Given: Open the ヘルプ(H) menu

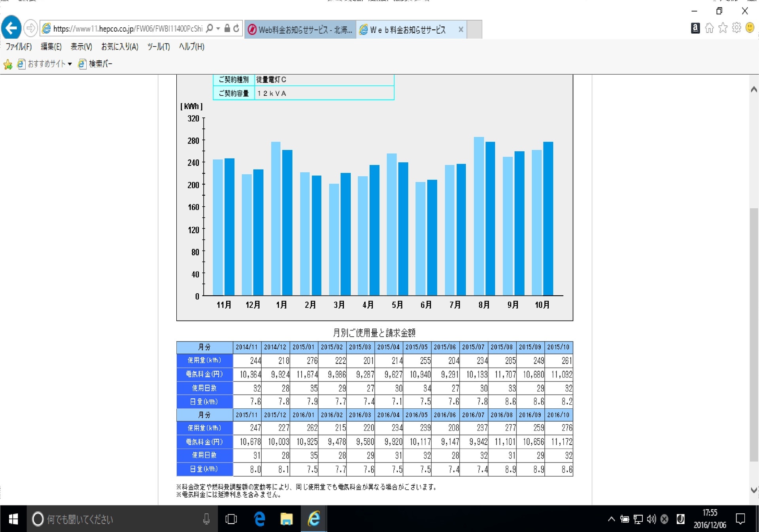Looking at the screenshot, I should (192, 47).
